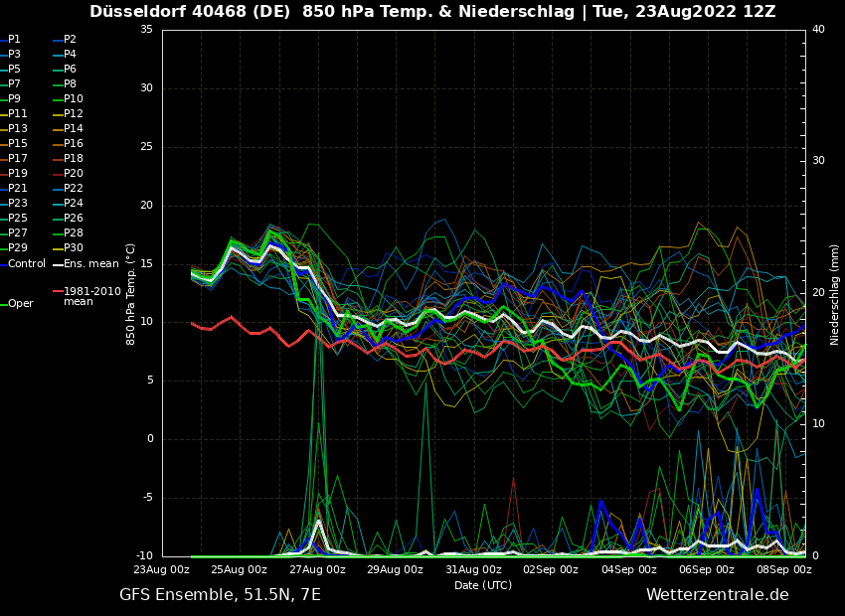Toggle P28 in the legend list
This screenshot has height=616, width=845.
73,233
